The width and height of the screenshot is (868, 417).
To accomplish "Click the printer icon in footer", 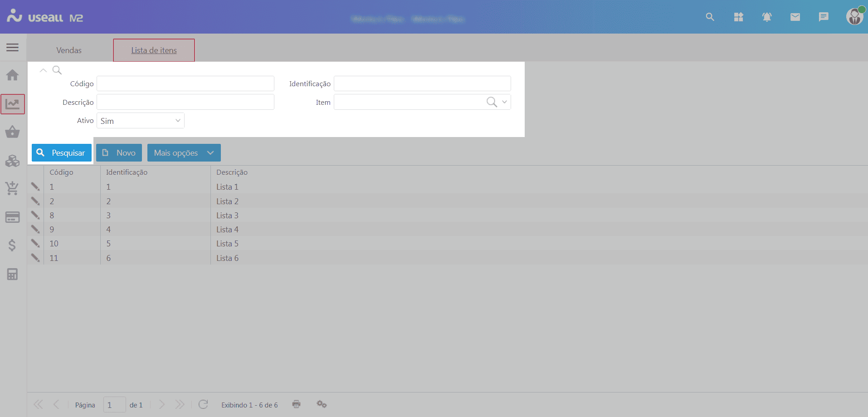I will tap(296, 404).
